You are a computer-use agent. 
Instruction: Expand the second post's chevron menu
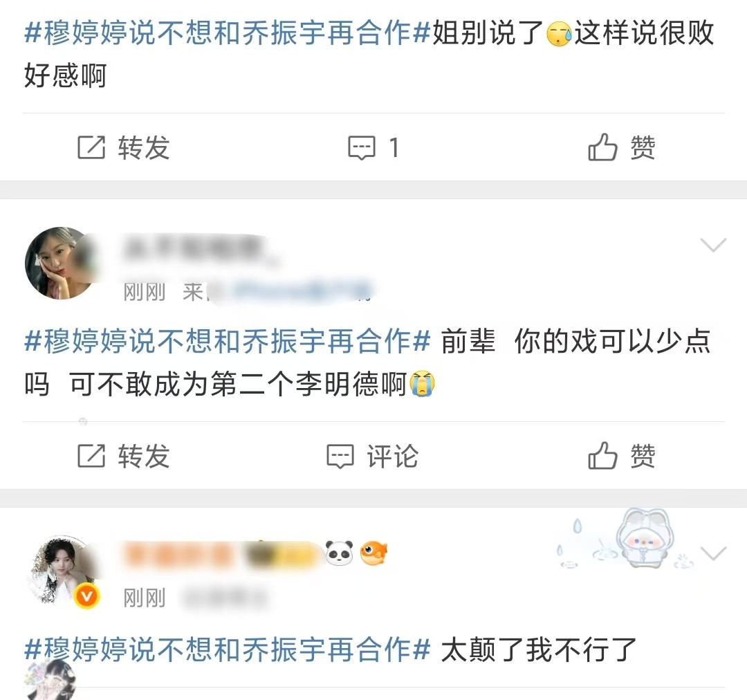click(x=713, y=245)
